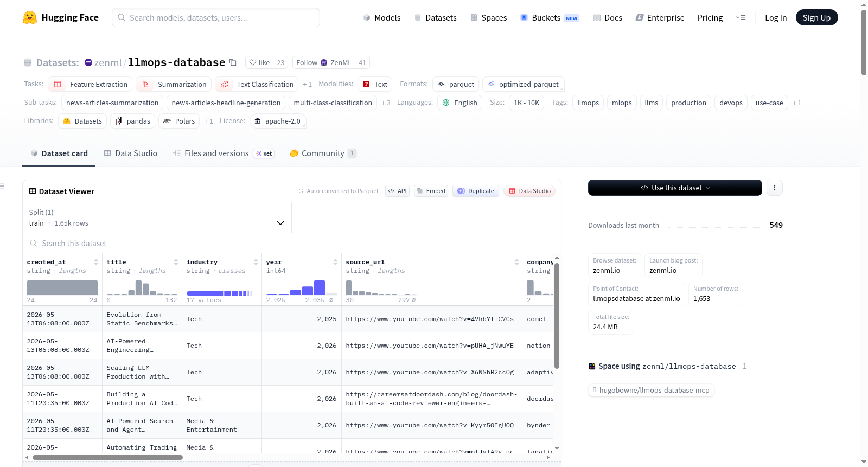Screen dimensions: 868x467
Task: Select the Polars library tag
Action: click(179, 121)
